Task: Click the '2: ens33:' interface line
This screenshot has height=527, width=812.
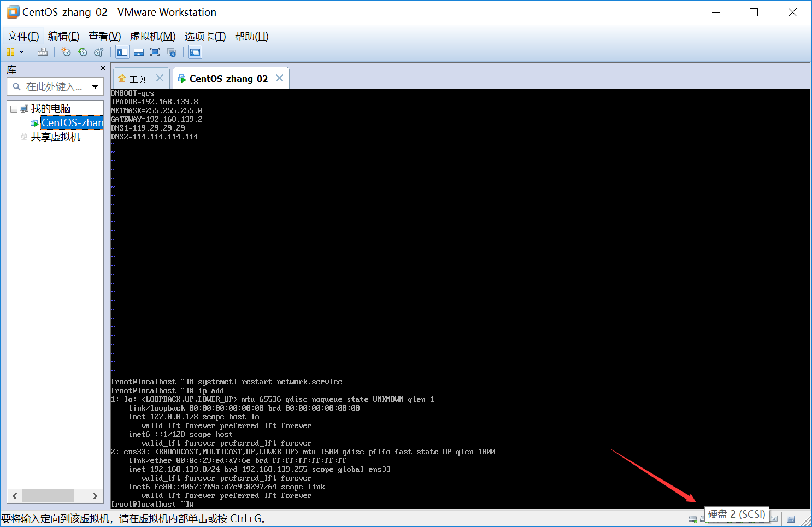Action: tap(303, 452)
